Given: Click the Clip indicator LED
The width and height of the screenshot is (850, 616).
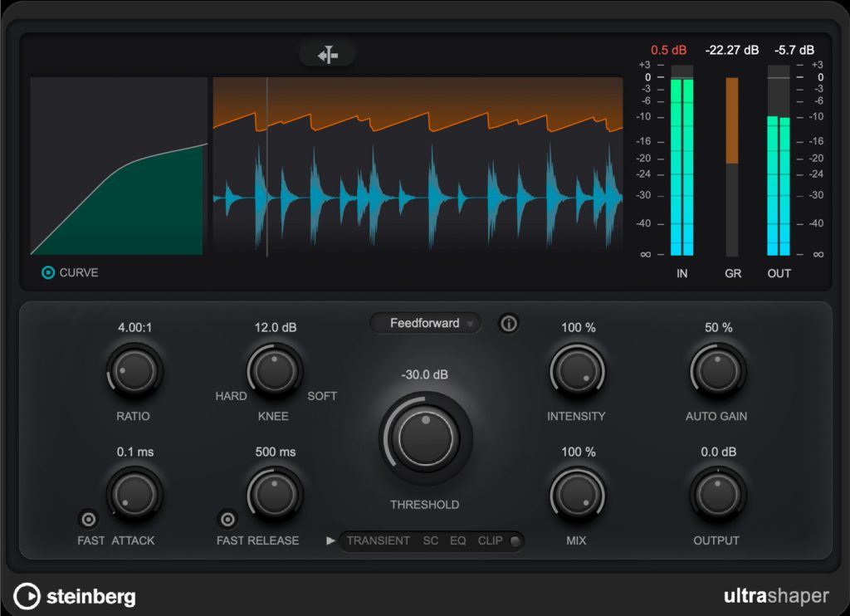Looking at the screenshot, I should coord(515,542).
